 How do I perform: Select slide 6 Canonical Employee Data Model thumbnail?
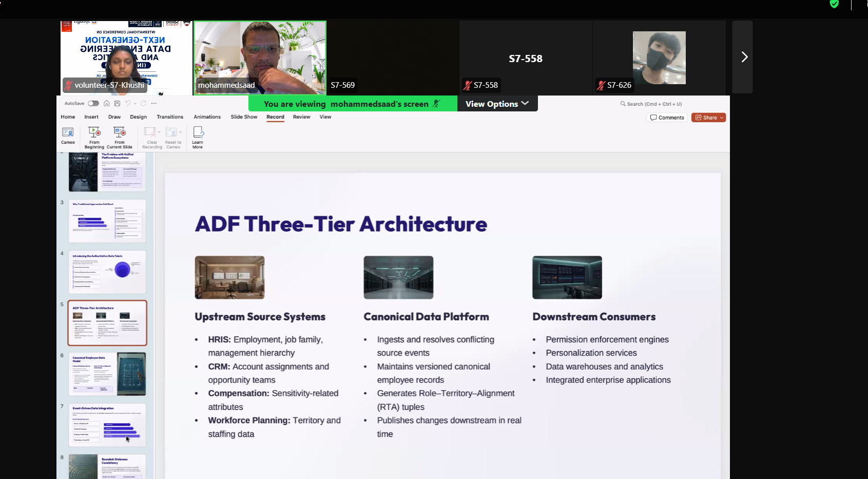coord(107,374)
